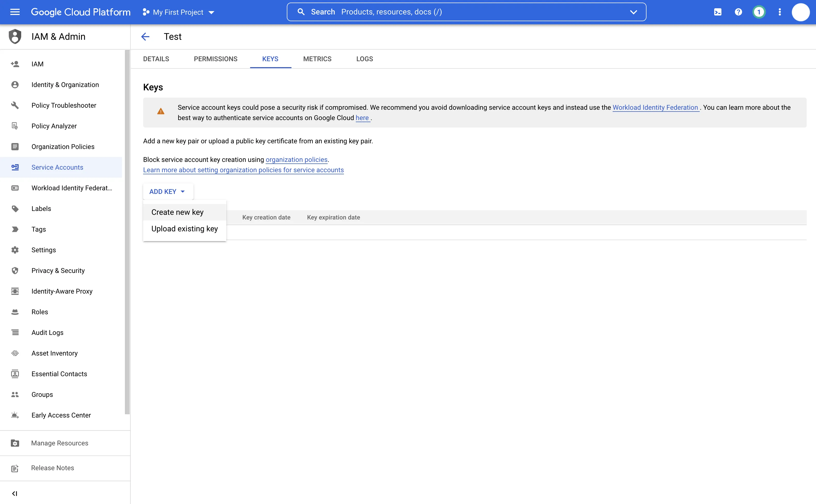Collapse the sidebar with bottom arrow icon
The image size is (816, 504).
click(x=15, y=493)
